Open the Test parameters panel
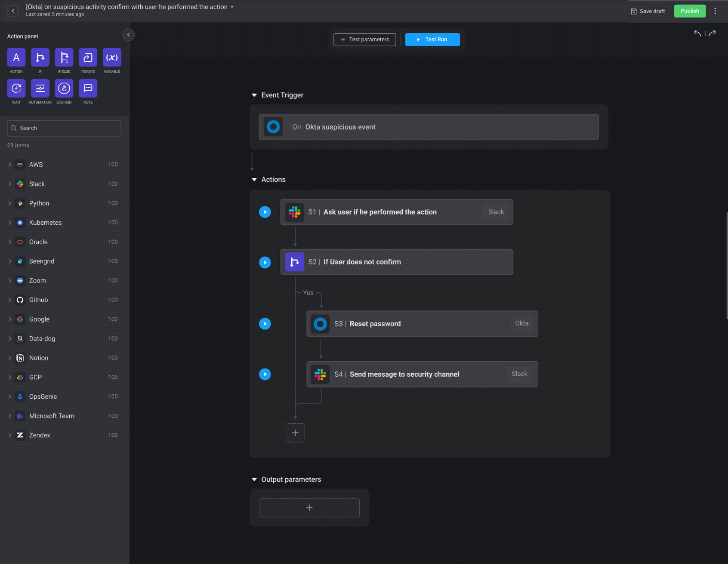Screen dimensions: 728x564 pos(364,39)
